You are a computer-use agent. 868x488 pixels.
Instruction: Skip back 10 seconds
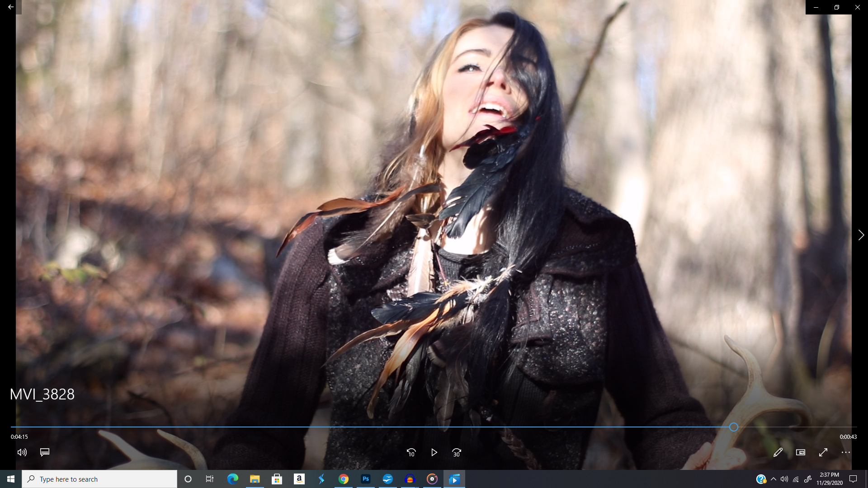click(411, 452)
